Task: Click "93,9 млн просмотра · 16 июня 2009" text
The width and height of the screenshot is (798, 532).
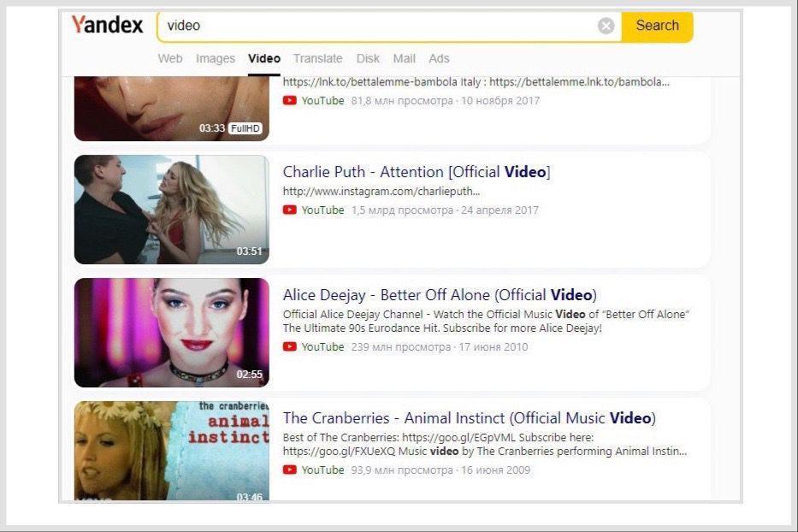Action: (440, 470)
